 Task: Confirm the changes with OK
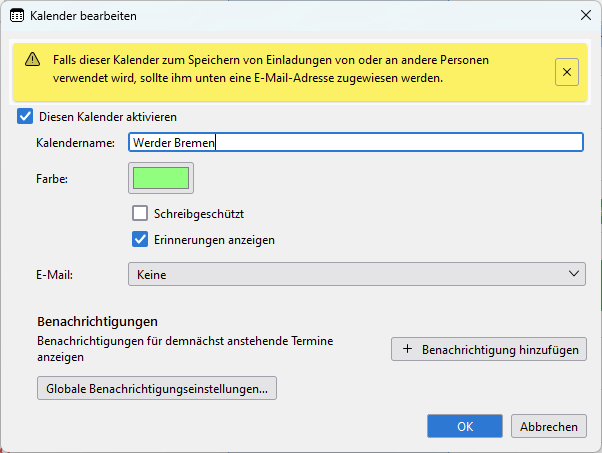464,426
